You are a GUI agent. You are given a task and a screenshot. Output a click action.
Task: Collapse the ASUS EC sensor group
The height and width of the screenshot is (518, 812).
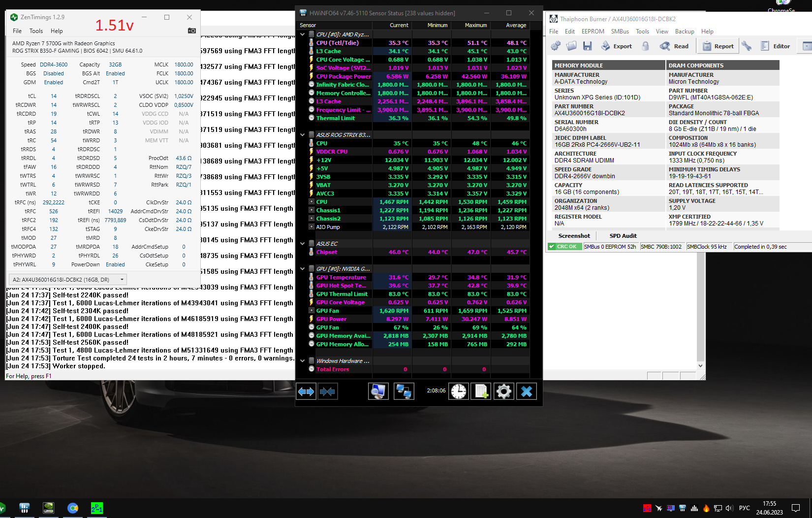pos(303,244)
